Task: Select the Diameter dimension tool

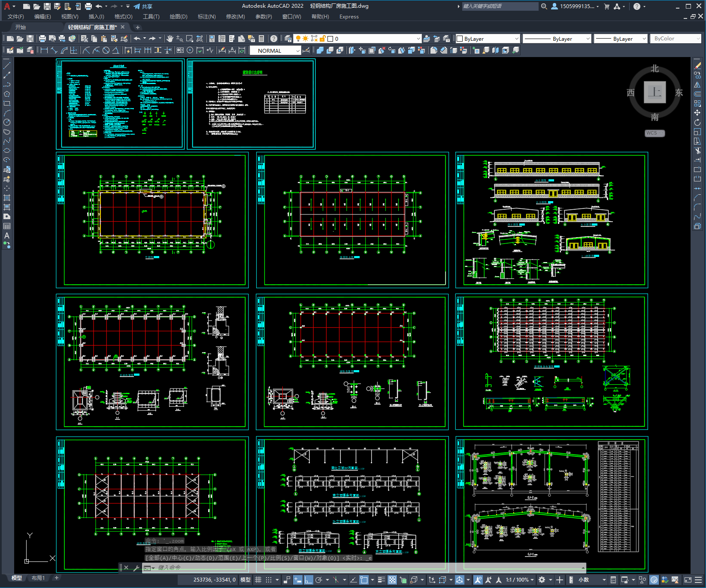Action: (x=106, y=51)
